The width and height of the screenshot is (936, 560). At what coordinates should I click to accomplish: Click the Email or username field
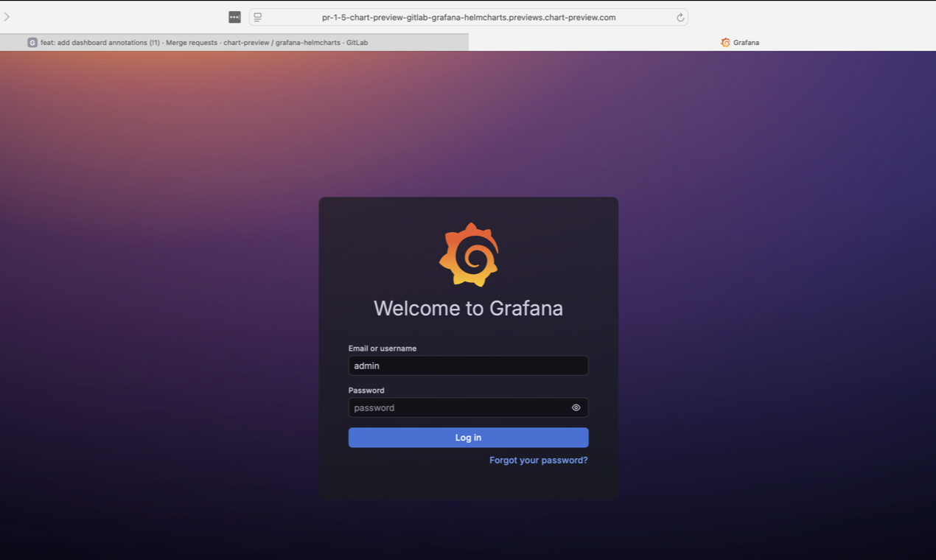(468, 365)
